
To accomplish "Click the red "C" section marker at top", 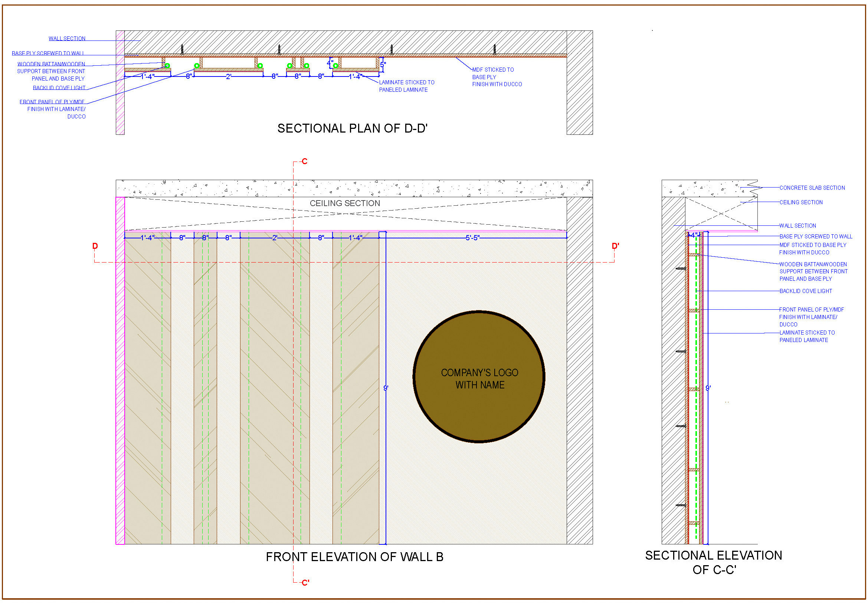I will 304,162.
